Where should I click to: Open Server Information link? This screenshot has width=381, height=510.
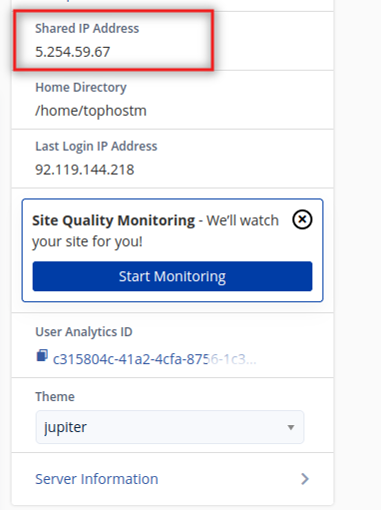click(97, 479)
